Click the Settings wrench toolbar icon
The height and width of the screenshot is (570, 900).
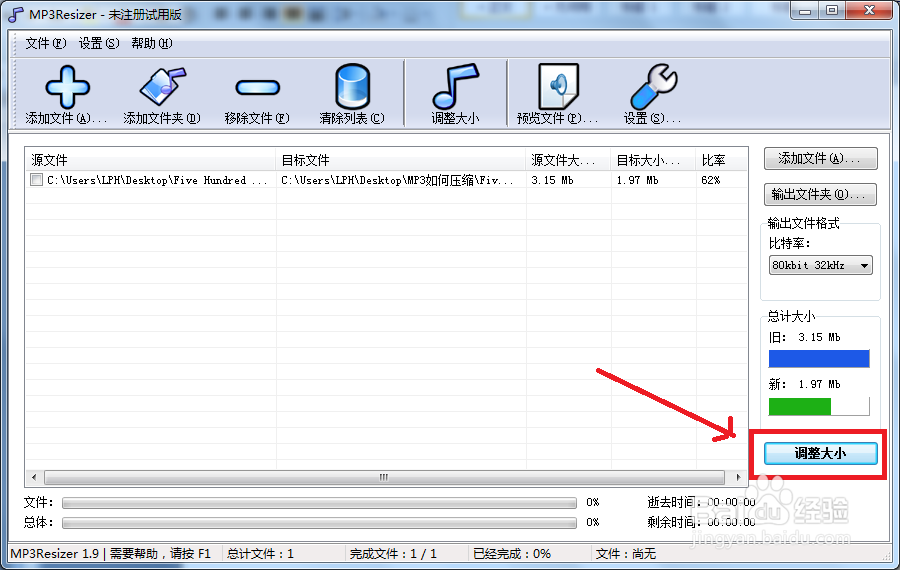point(654,87)
